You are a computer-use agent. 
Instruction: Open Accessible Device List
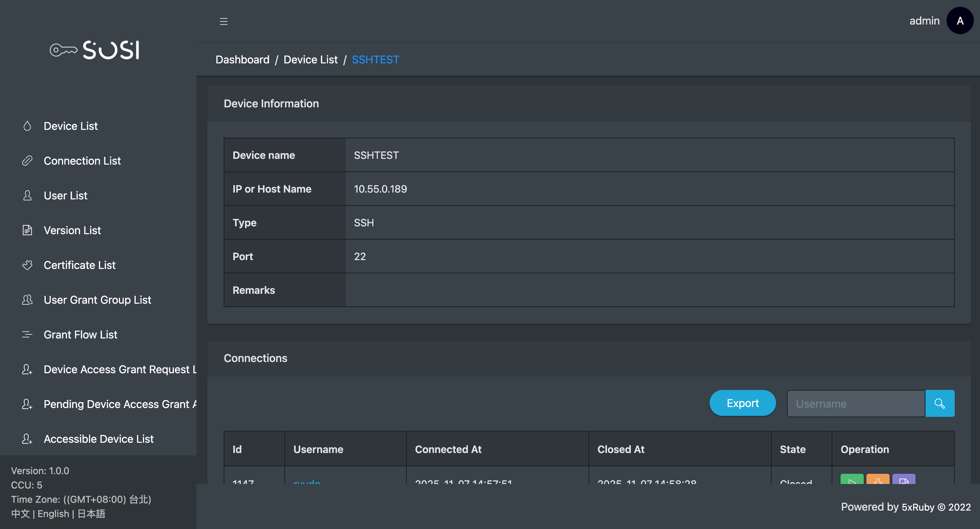click(99, 438)
